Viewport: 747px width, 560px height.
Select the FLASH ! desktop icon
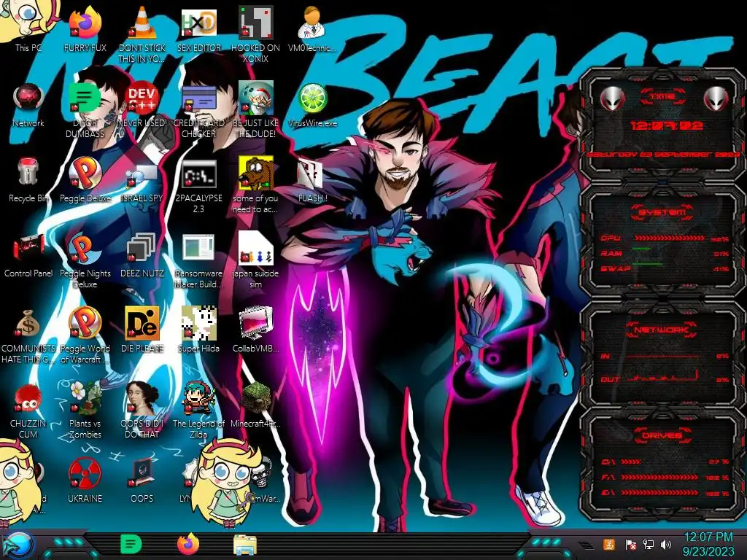pos(312,180)
